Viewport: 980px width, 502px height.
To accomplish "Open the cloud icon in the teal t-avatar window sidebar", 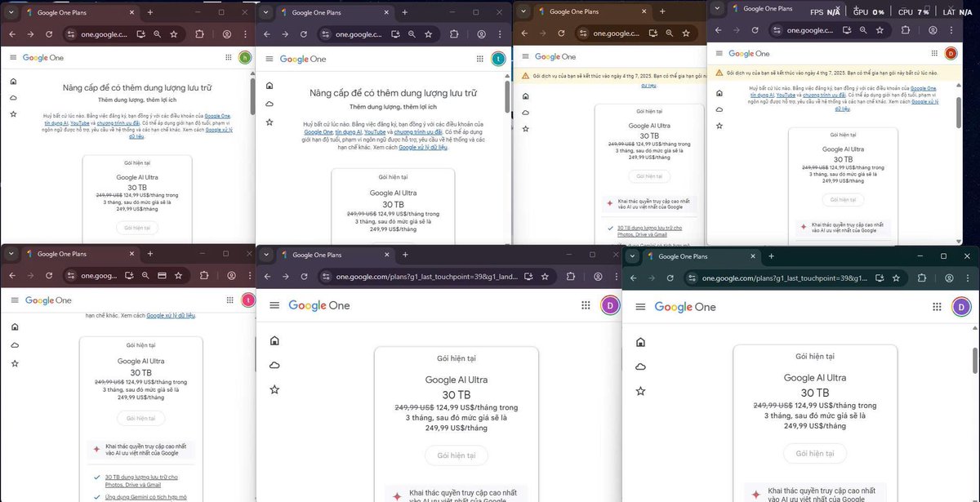I will 269,104.
